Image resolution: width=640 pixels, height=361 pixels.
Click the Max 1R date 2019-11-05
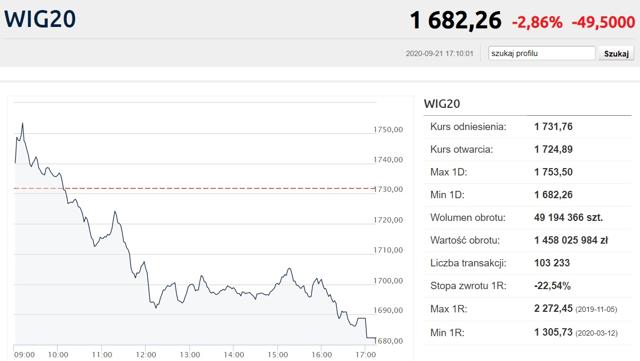tap(596, 310)
